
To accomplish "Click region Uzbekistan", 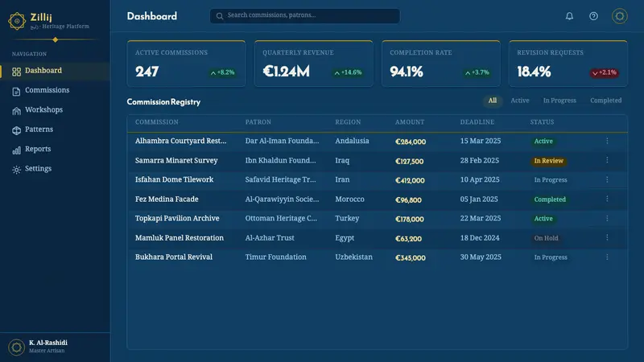I will point(353,257).
